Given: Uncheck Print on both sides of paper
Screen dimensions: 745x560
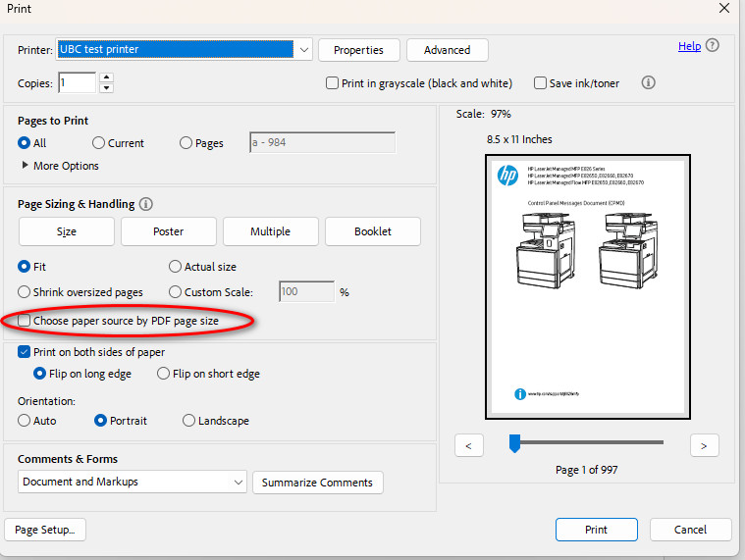Looking at the screenshot, I should click(24, 352).
